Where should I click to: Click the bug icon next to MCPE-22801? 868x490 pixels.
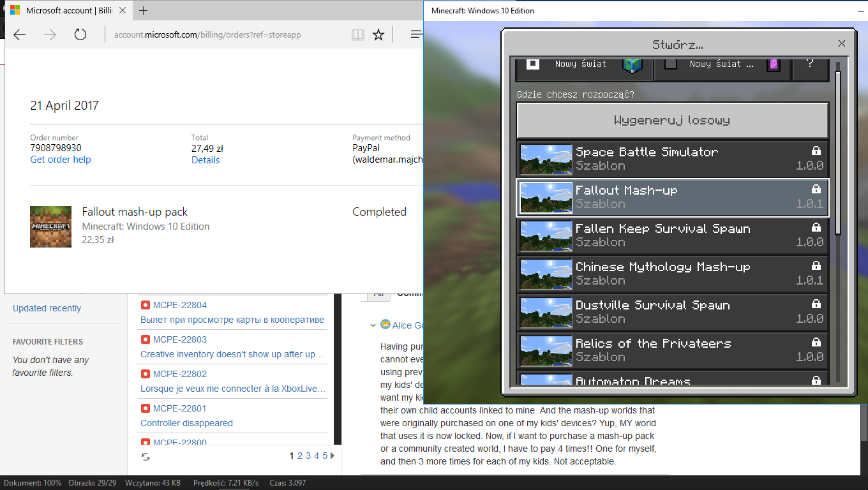click(145, 408)
